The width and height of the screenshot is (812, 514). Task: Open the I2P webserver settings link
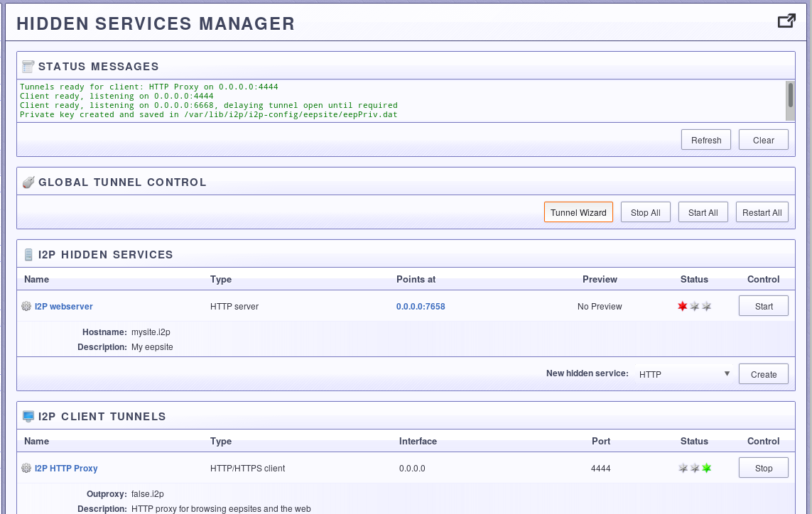click(64, 307)
